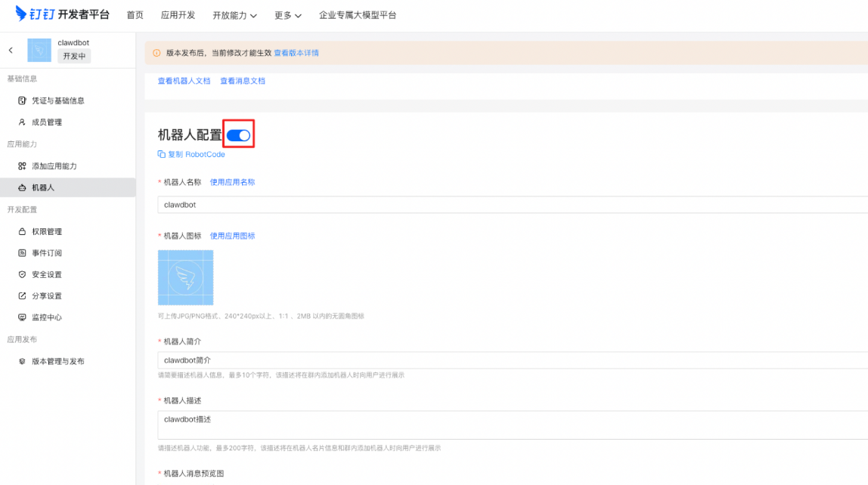This screenshot has width=868, height=485.
Task: Click the 查看机器人文档 link
Action: coord(184,81)
